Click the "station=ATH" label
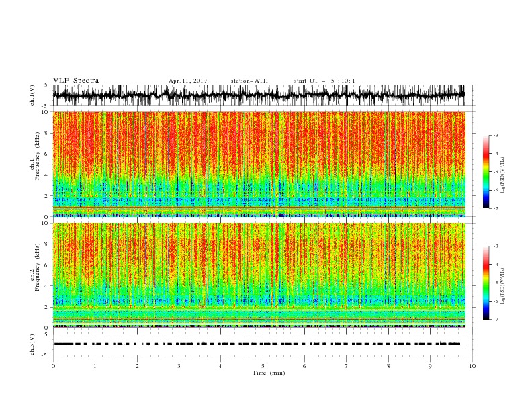The image size is (532, 411). click(x=249, y=81)
